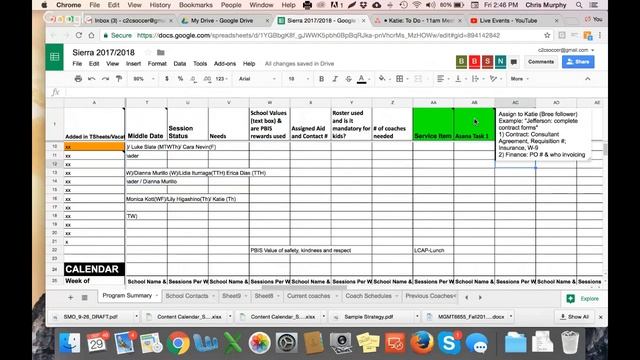Collapse the menus with the up arrow
This screenshot has height=360, width=640.
pos(588,79)
